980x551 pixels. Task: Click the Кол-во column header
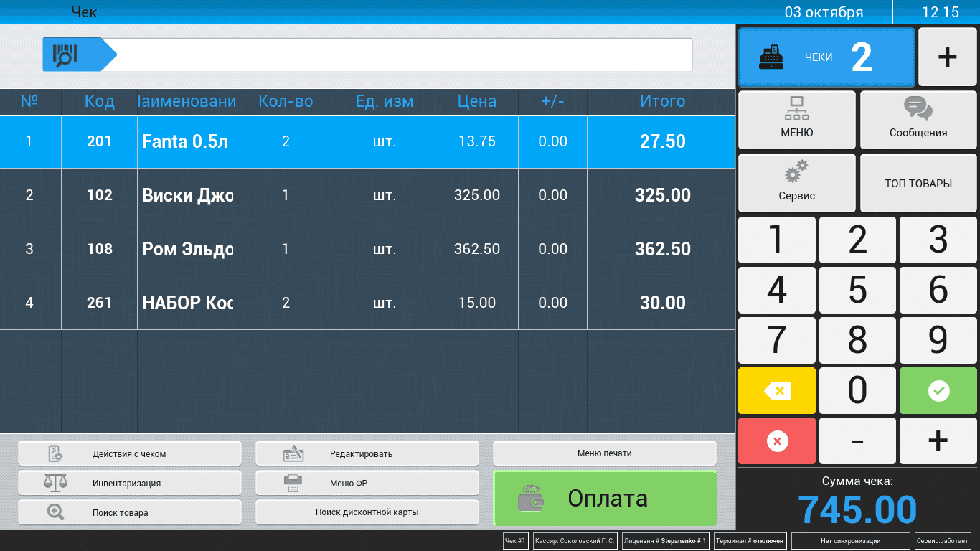coord(286,102)
